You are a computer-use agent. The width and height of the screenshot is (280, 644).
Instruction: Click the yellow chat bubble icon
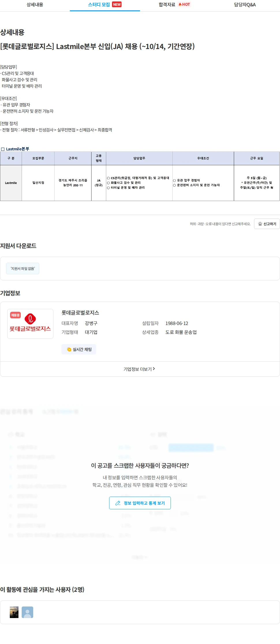(69, 349)
